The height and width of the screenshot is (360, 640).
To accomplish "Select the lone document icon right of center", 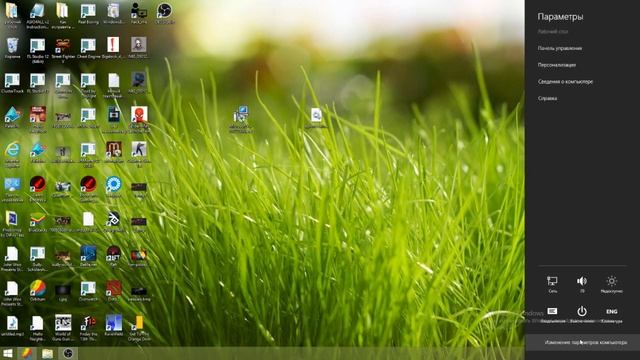I will [316, 118].
